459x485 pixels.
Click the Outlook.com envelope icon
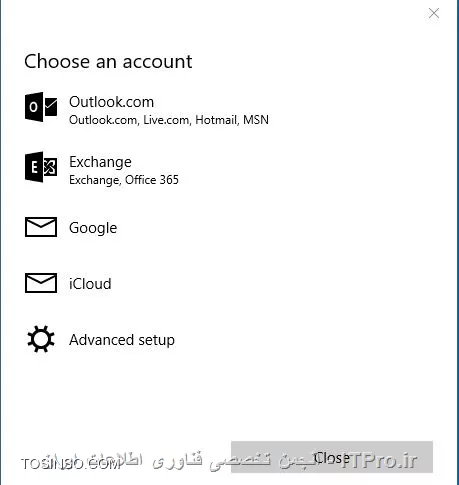click(41, 107)
